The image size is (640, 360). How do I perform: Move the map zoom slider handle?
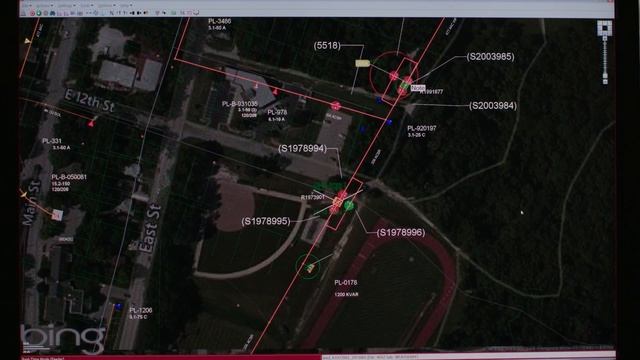point(605,76)
